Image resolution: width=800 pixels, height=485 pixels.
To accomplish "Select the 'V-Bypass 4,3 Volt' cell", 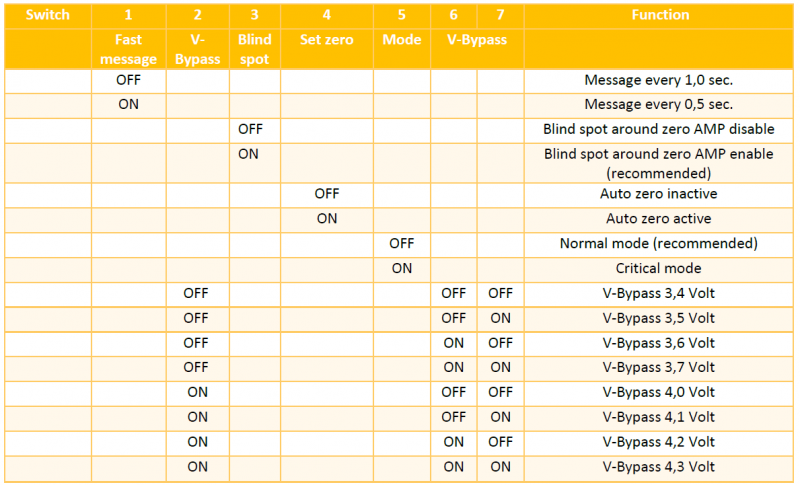I will click(x=659, y=466).
